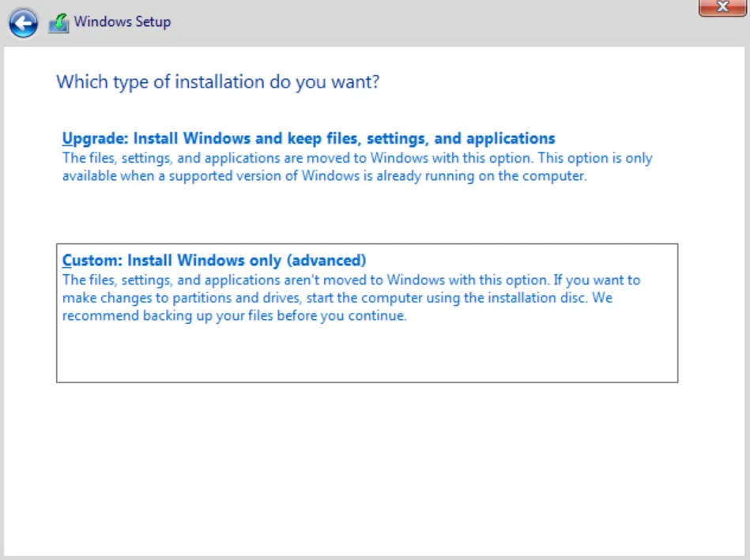The image size is (750, 560).
Task: Close the Windows Setup window
Action: click(x=722, y=8)
